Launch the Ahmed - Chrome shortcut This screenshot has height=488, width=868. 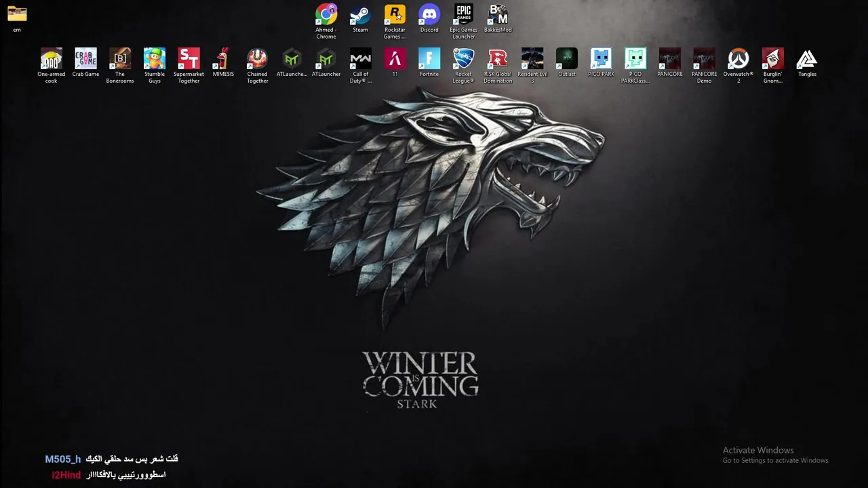326,14
